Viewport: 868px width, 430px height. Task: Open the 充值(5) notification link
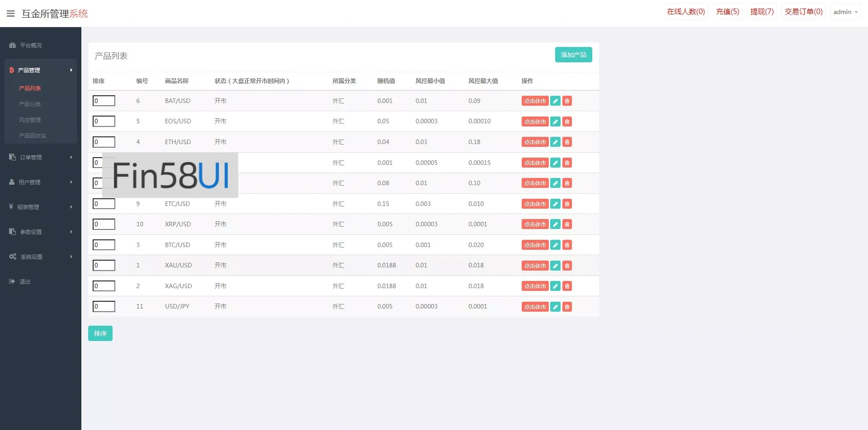pyautogui.click(x=727, y=12)
